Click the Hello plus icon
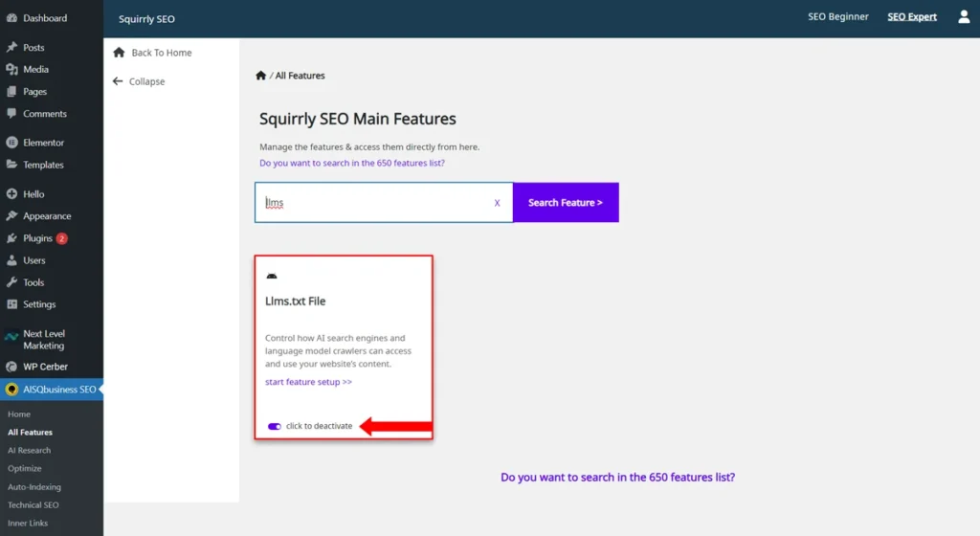Image resolution: width=980 pixels, height=536 pixels. (11, 193)
